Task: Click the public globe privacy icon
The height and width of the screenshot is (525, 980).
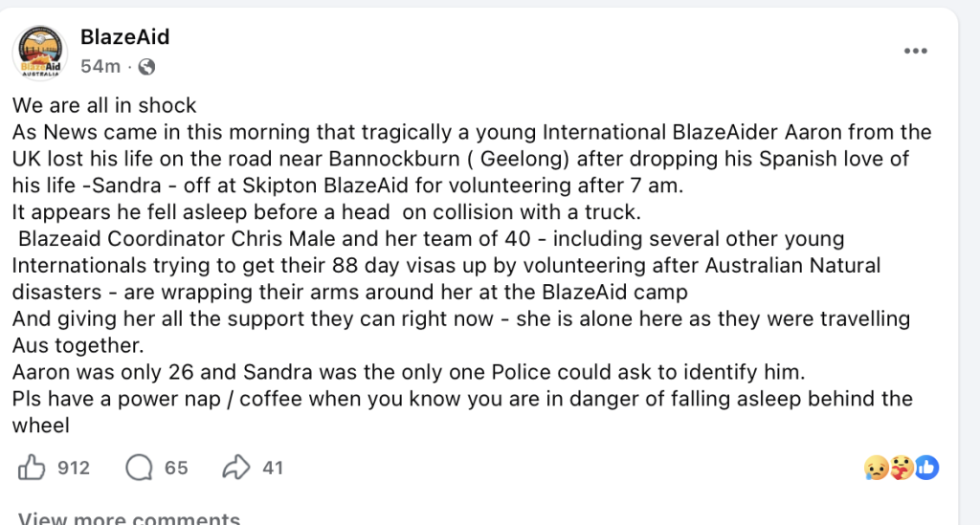Action: pyautogui.click(x=146, y=67)
